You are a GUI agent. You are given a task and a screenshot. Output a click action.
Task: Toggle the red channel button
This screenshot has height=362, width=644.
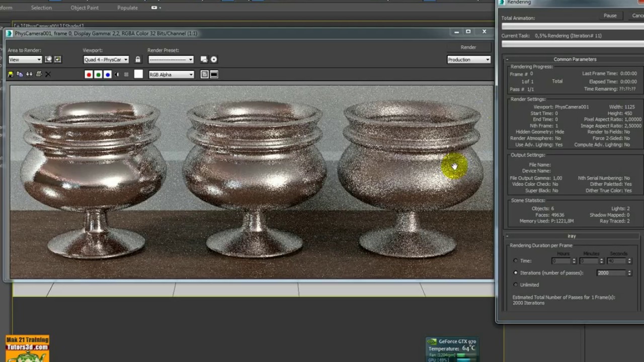click(x=89, y=74)
